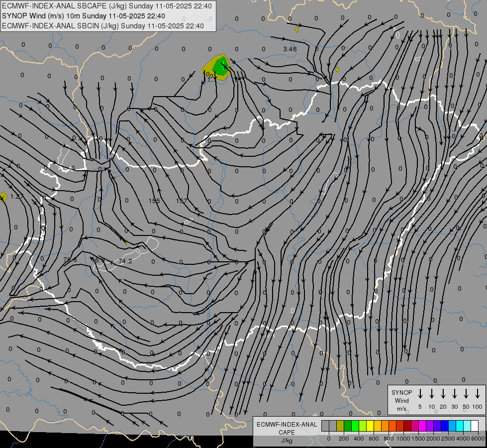This screenshot has width=487, height=448.
Task: Click the value 157 on the map
Action: (x=182, y=201)
